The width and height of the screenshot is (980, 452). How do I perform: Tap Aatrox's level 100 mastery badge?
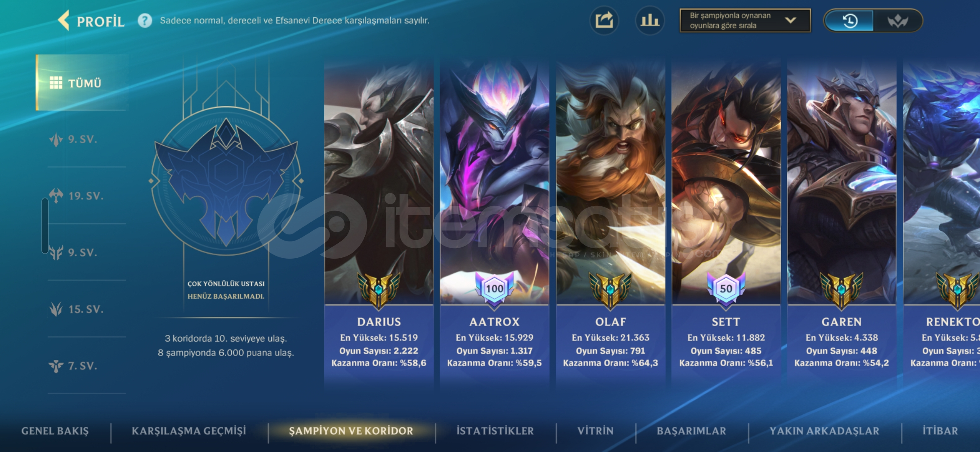pos(495,289)
